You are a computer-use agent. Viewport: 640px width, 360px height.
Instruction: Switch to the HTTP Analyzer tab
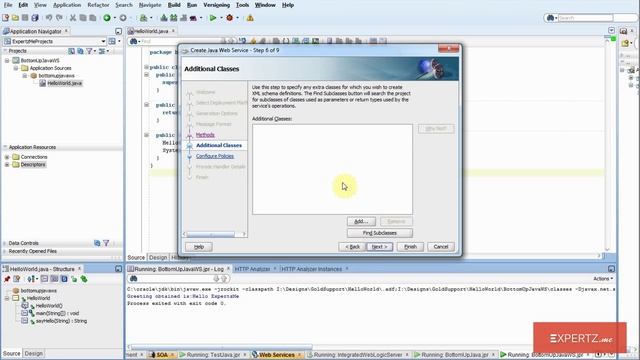coord(252,269)
